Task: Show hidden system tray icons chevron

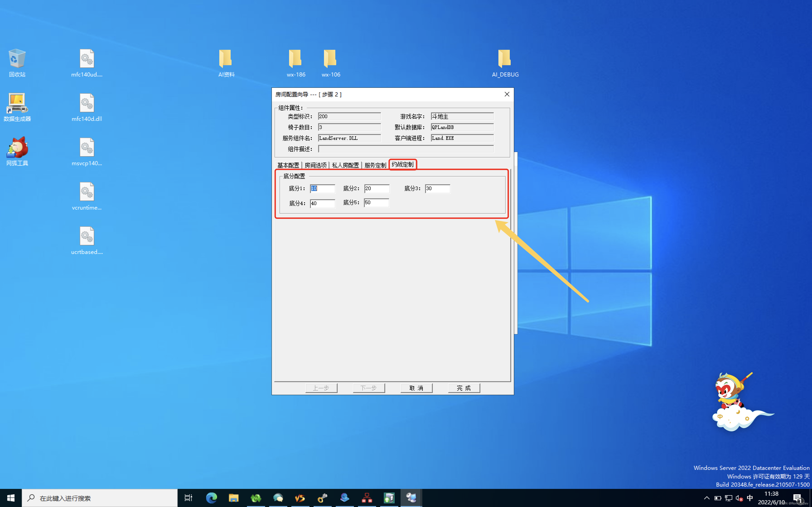Action: click(707, 498)
